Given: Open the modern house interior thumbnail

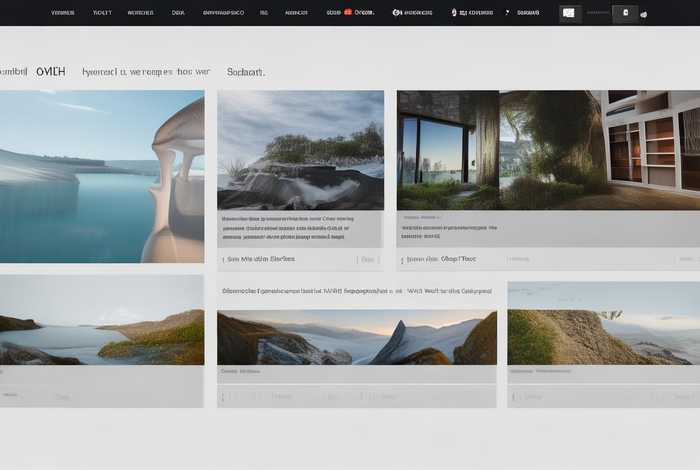Looking at the screenshot, I should pos(548,150).
